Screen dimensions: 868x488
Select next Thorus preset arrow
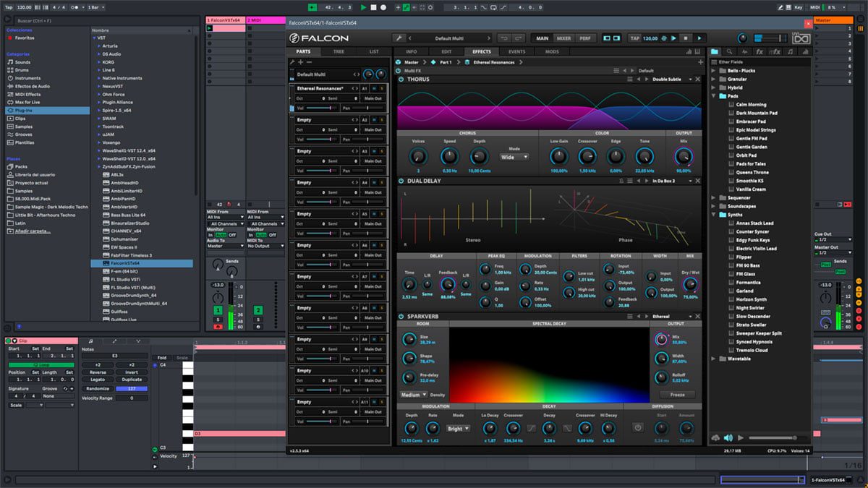646,79
